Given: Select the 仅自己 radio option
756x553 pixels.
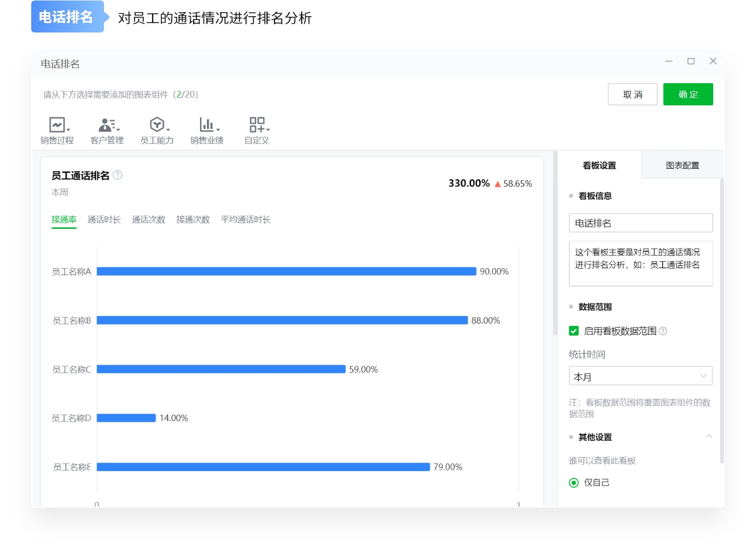Looking at the screenshot, I should click(x=573, y=483).
